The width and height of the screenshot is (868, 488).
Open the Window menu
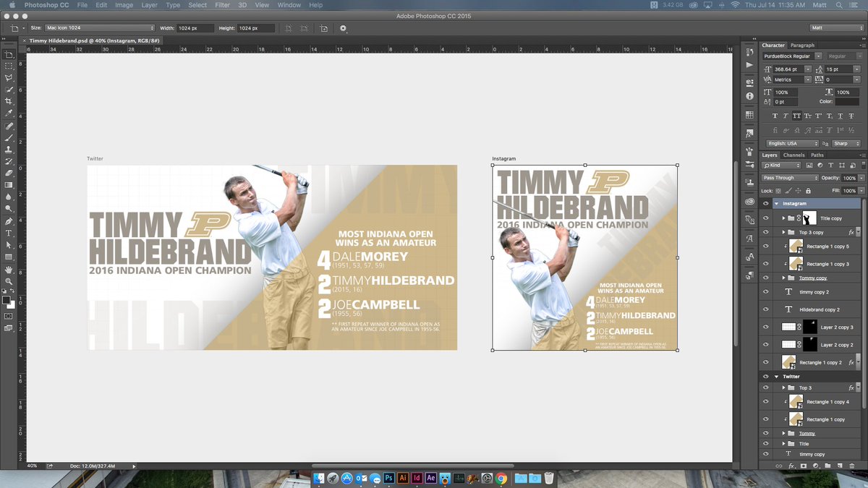tap(289, 5)
